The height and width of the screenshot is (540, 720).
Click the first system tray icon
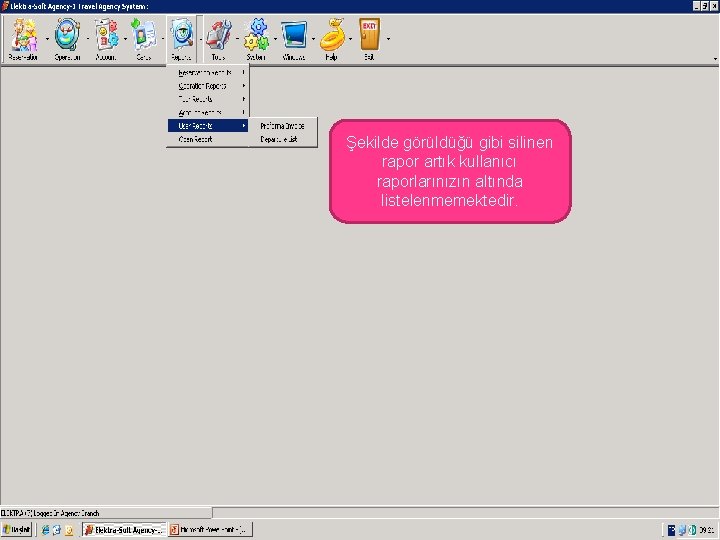671,530
